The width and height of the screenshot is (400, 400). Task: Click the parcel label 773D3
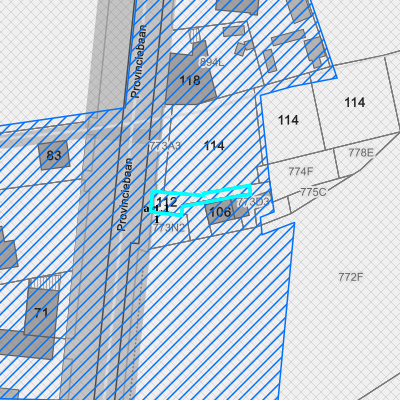[x=254, y=202]
